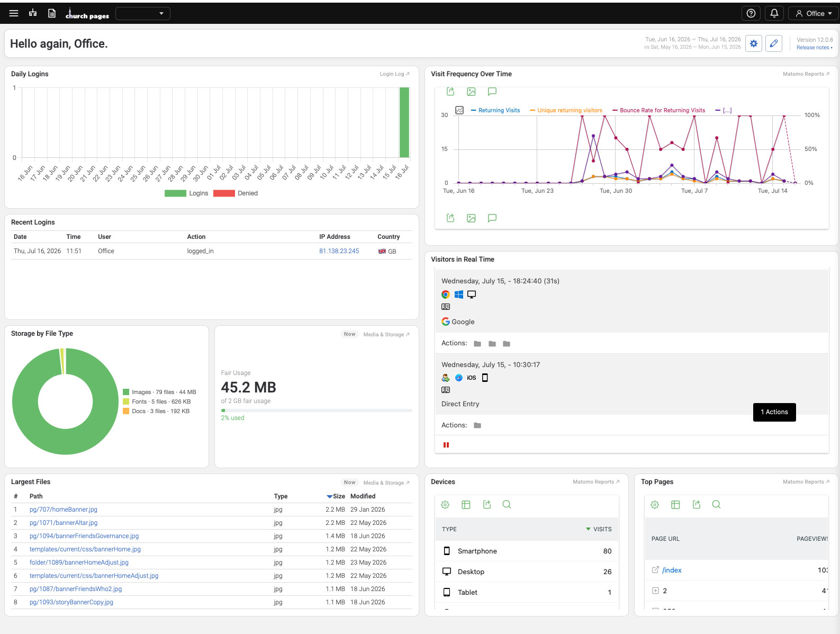Open Top Pages widget settings cog
The image size is (840, 634).
(x=655, y=505)
